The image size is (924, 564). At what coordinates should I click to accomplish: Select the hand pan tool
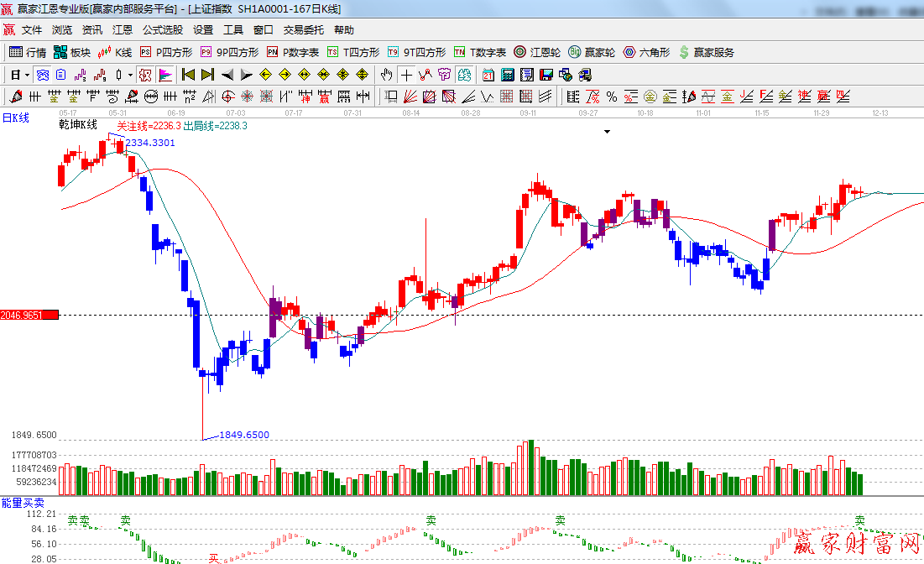click(x=387, y=75)
